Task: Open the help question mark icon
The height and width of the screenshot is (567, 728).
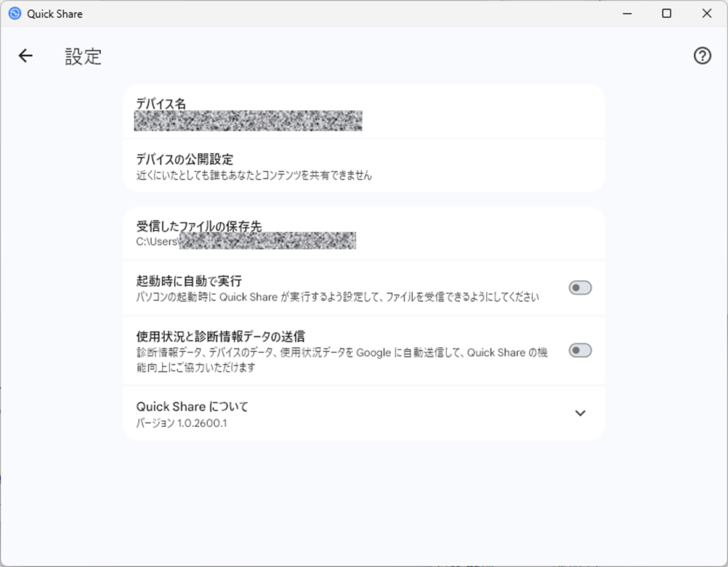Action: click(x=702, y=55)
